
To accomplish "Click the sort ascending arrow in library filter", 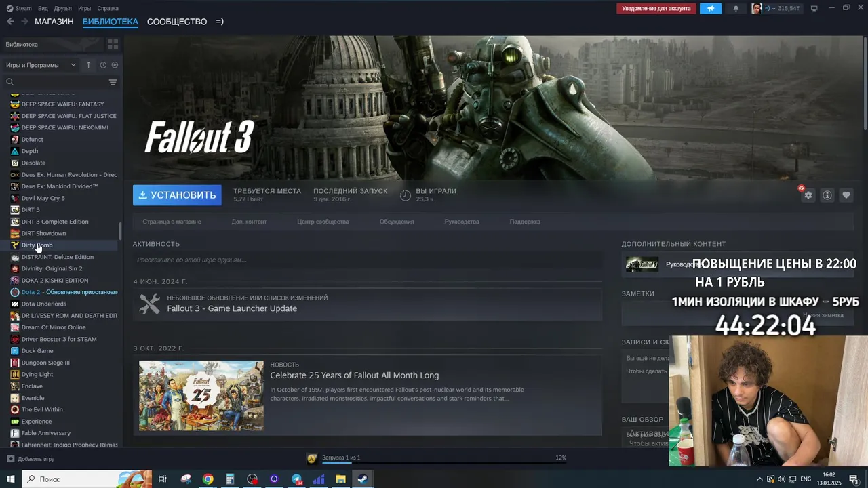I will coord(88,65).
